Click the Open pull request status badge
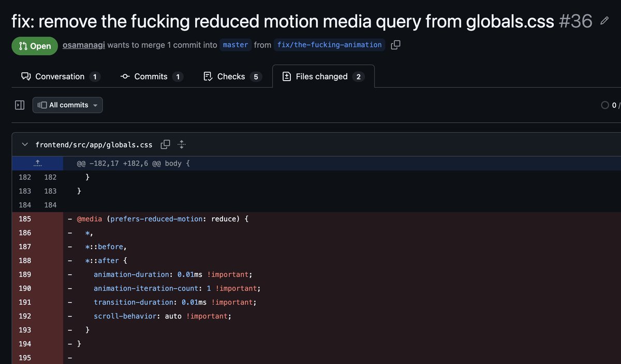This screenshot has height=364, width=621. coord(35,45)
